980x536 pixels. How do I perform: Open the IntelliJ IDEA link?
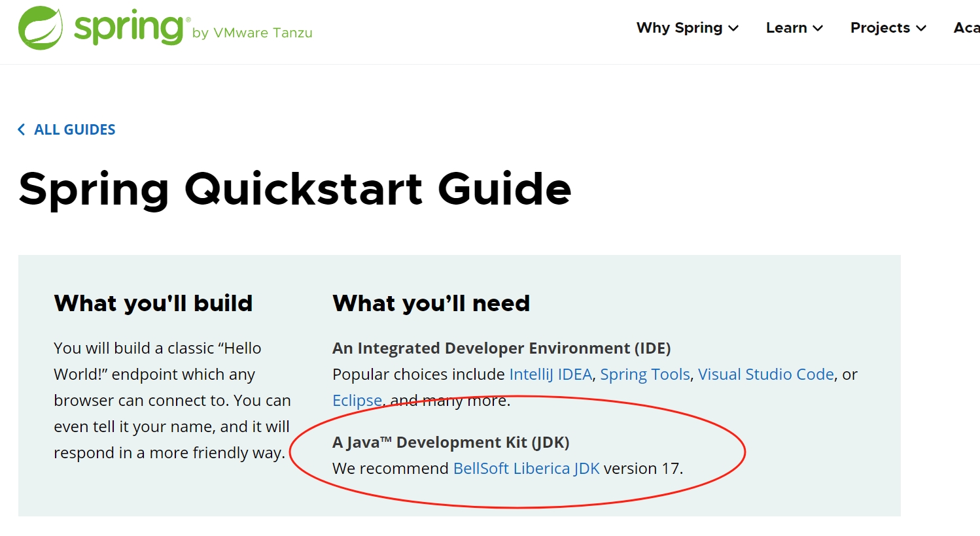pyautogui.click(x=551, y=374)
